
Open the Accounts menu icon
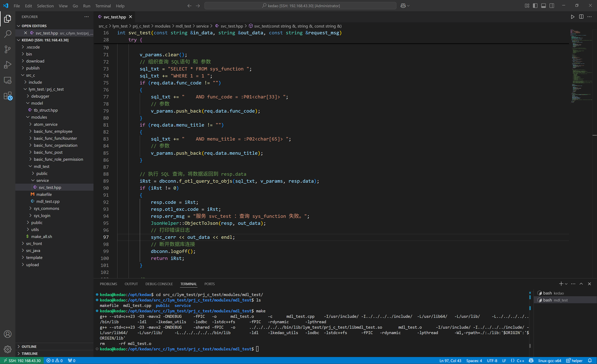pyautogui.click(x=7, y=334)
